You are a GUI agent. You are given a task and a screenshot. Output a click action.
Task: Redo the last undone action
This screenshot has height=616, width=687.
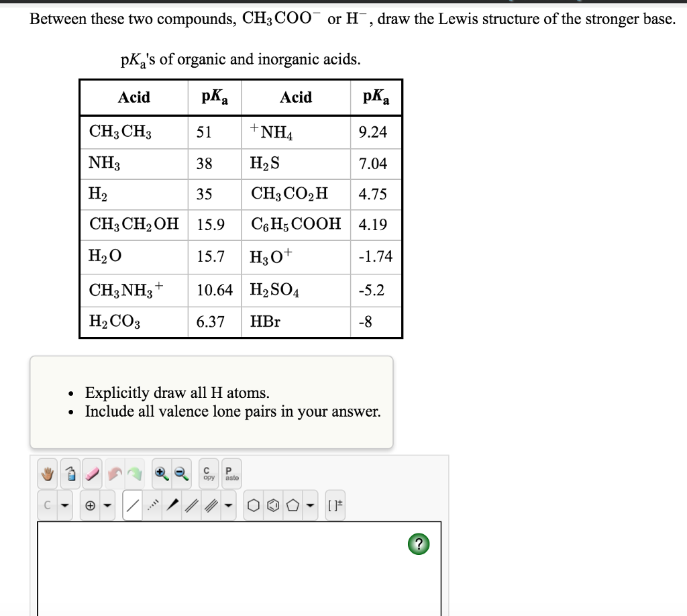coord(134,473)
